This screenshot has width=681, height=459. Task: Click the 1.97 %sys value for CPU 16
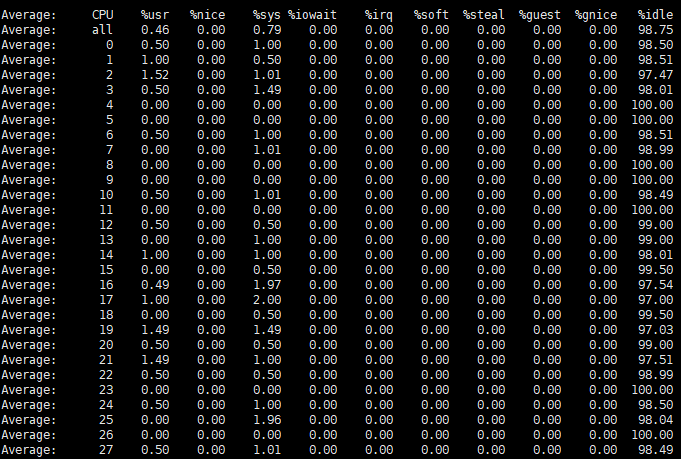tap(267, 285)
